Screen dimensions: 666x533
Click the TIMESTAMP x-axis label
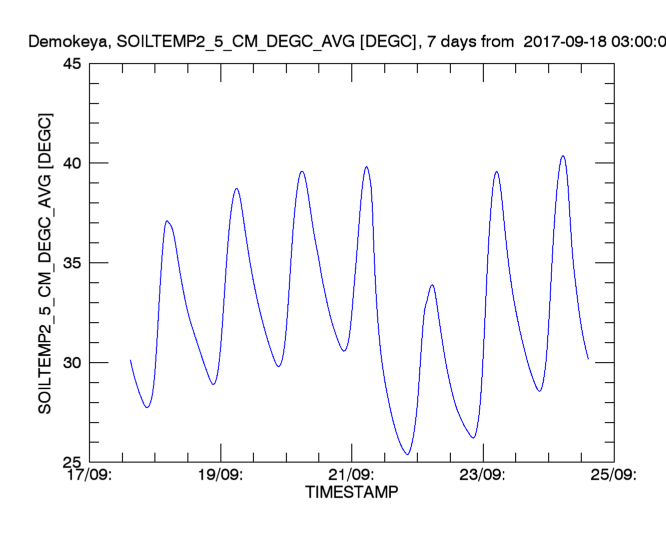351,493
